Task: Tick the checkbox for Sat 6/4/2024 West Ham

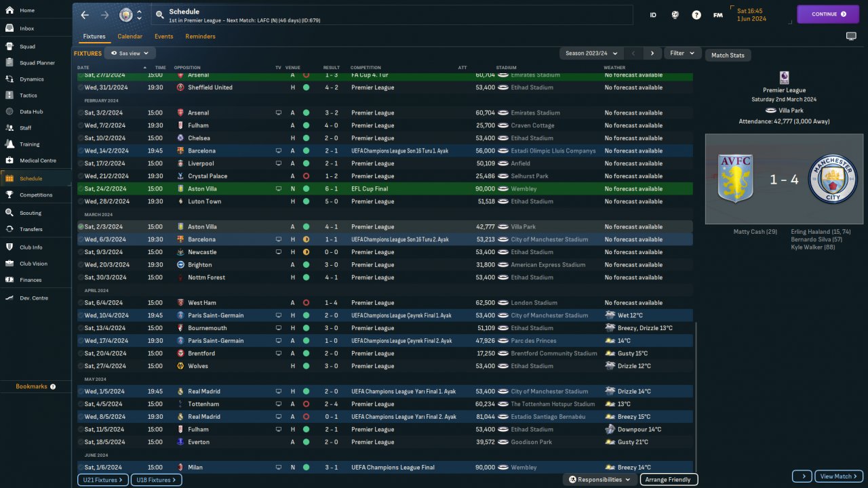Action: pos(81,303)
